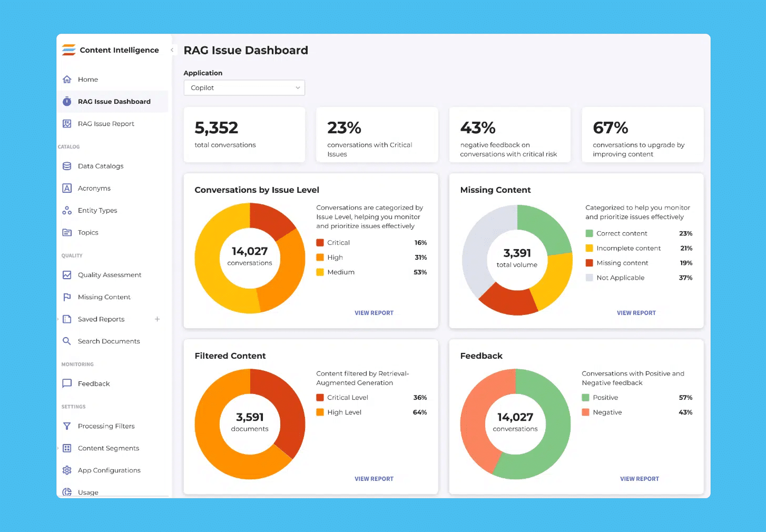The image size is (766, 532).
Task: Open Quality Assessment chart icon
Action: click(67, 275)
